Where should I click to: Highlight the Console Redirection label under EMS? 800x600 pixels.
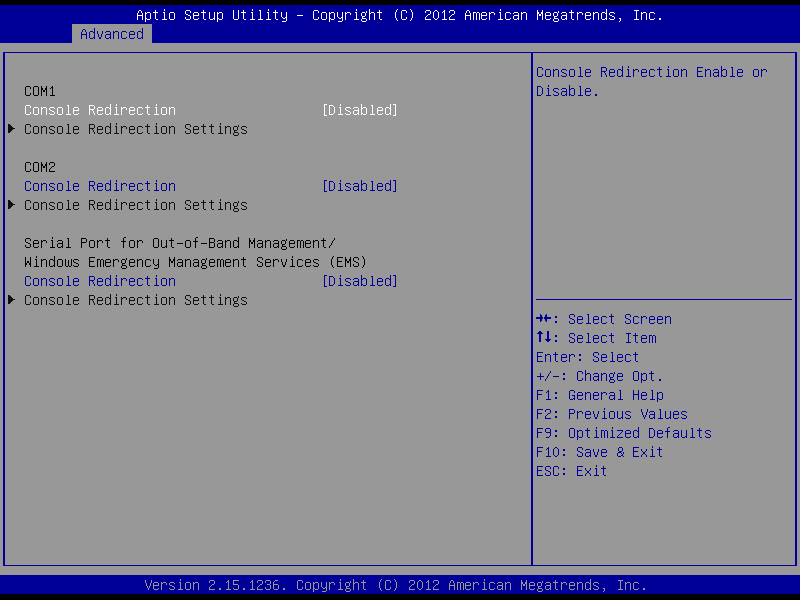[x=100, y=281]
